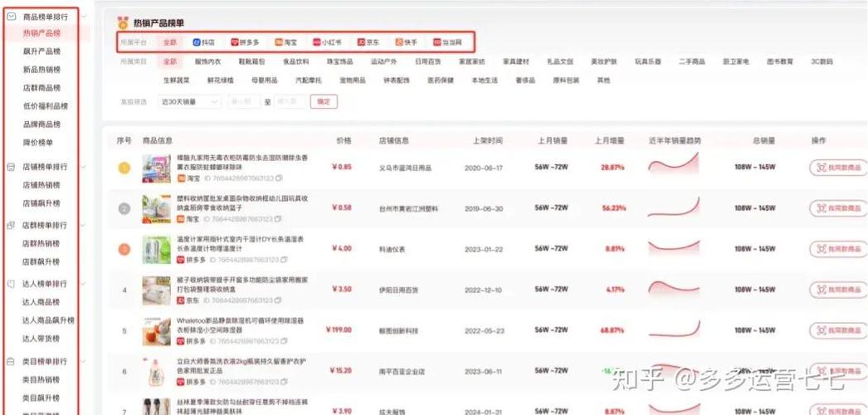The image size is (868, 415).
Task: Click the 店群榜单排行 icon in sidebar
Action: coord(11,225)
